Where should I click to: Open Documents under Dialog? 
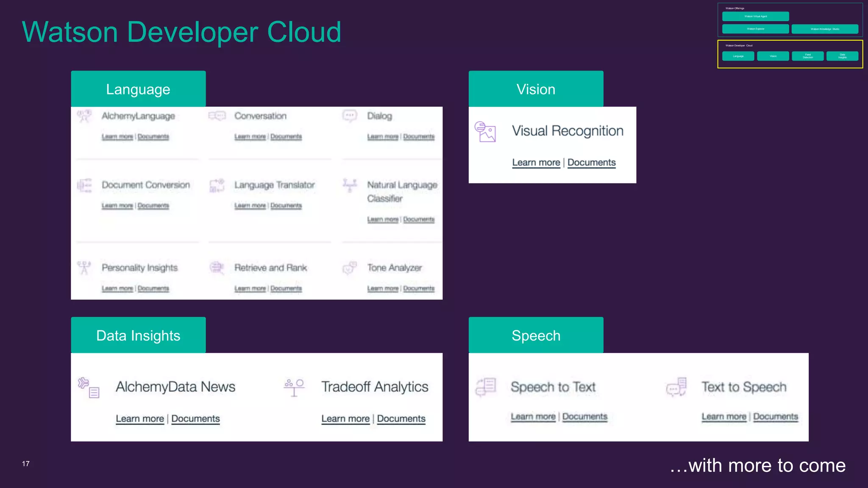coord(419,136)
